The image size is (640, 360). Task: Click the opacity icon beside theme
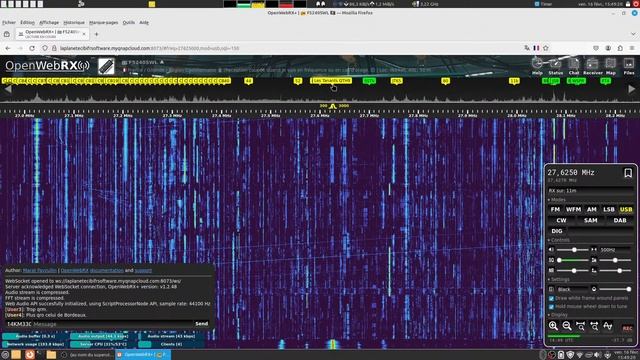[x=594, y=289]
